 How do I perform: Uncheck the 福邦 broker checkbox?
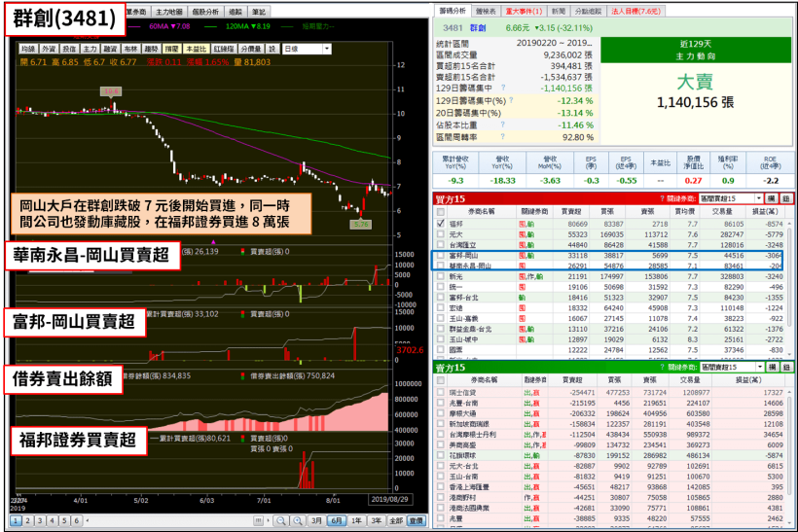[441, 224]
